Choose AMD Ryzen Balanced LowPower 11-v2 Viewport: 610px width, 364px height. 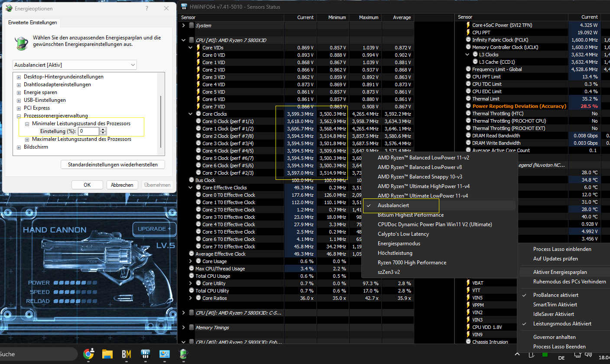[x=439, y=158]
